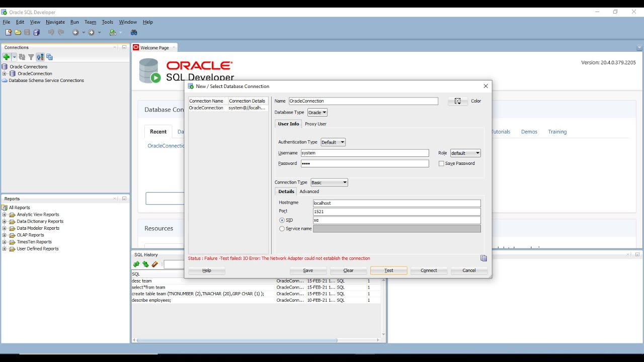The image size is (644, 362).
Task: Click the Hostname input field
Action: pos(396,203)
